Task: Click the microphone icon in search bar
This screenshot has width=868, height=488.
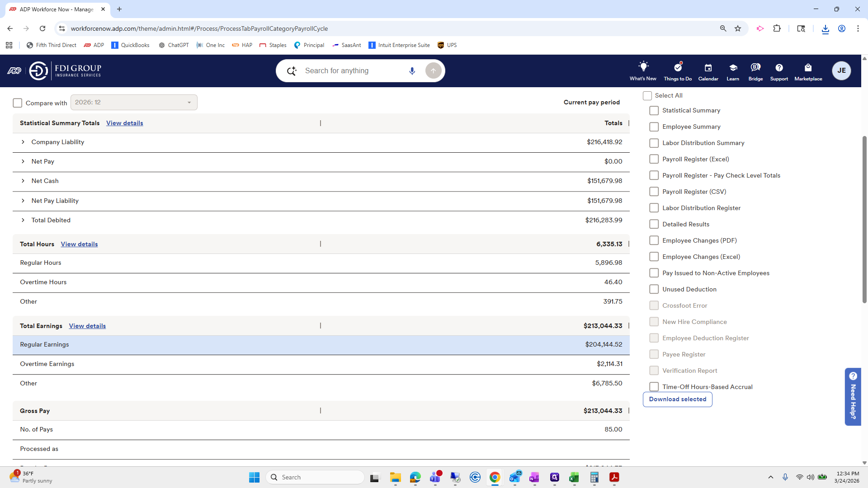Action: 412,71
